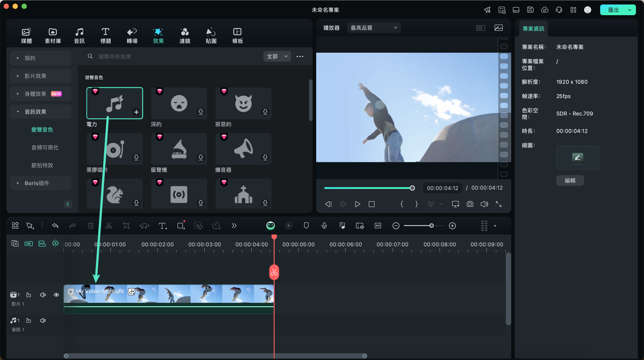
Task: Open cloud upload in title bar
Action: (544, 10)
